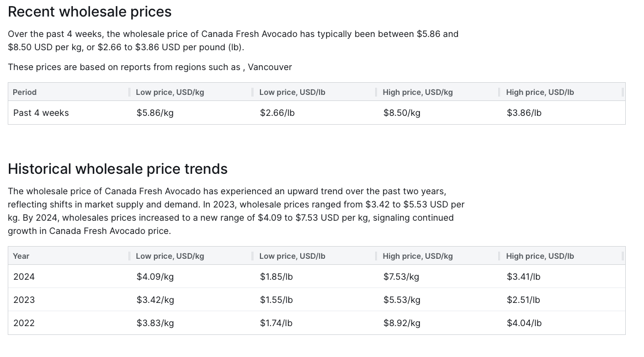Click Low price USD/lb header in historical trends table
Image resolution: width=644 pixels, height=357 pixels.
tap(292, 256)
